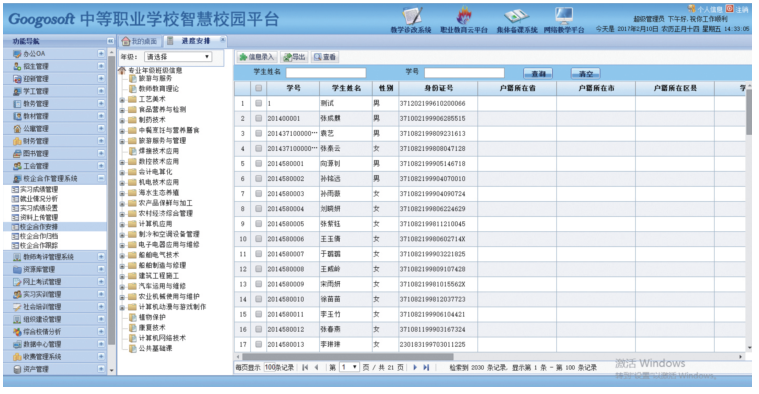Click the 网上考试管理 module icon
The height and width of the screenshot is (394, 759).
tap(17, 282)
